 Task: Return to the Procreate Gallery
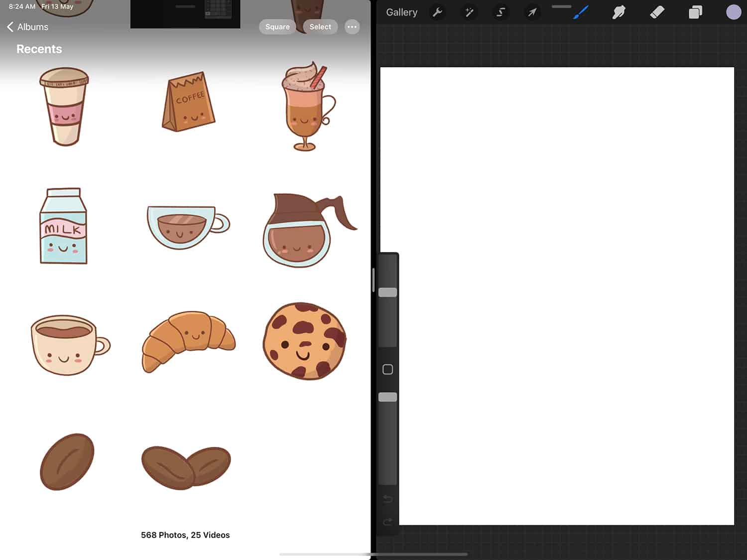(401, 12)
